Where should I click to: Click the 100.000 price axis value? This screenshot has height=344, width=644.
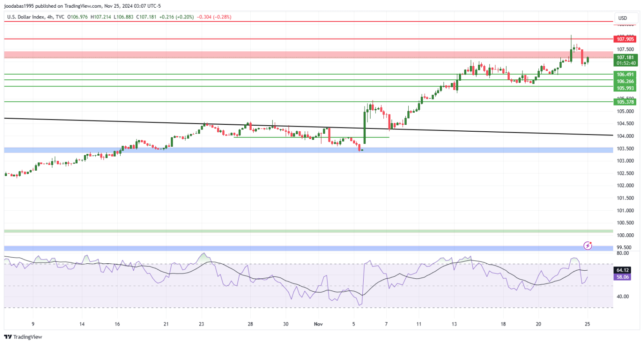[625, 235]
